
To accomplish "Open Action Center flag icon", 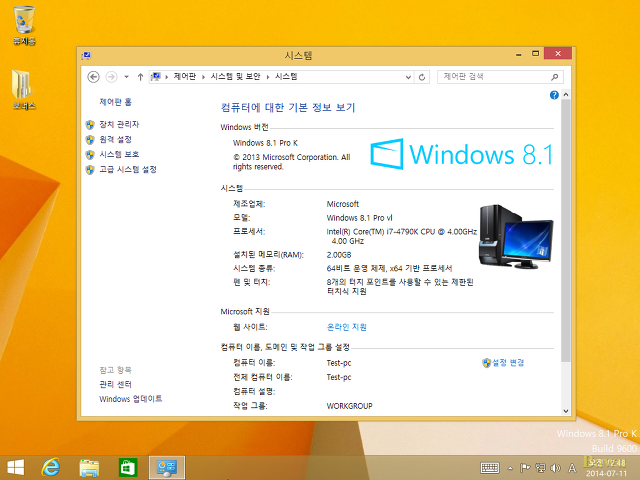I will (525, 468).
